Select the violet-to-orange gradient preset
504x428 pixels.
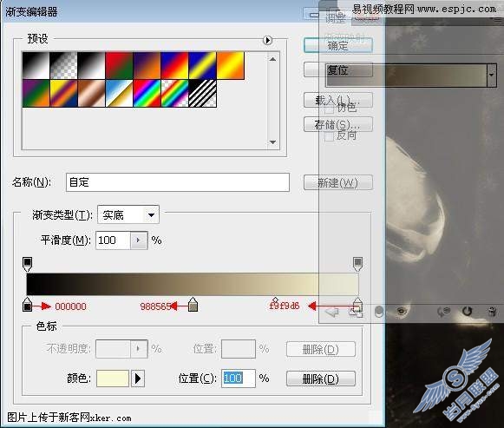coord(147,66)
